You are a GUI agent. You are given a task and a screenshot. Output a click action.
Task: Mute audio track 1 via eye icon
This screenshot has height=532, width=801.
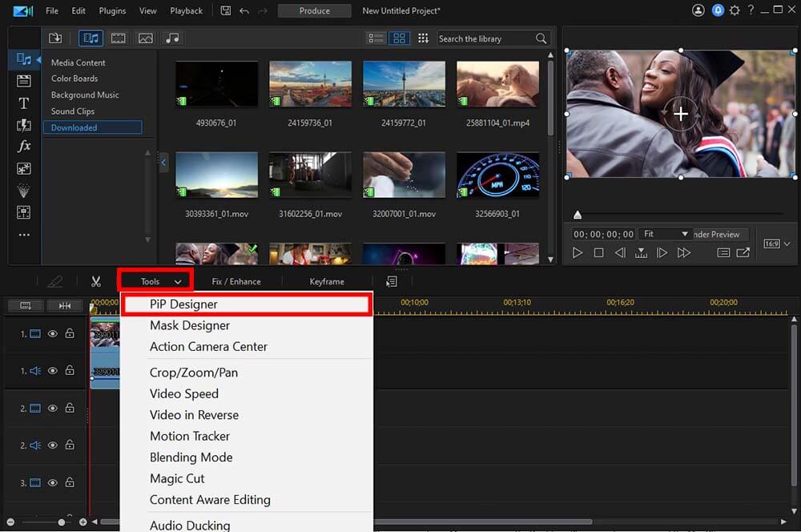(x=53, y=371)
